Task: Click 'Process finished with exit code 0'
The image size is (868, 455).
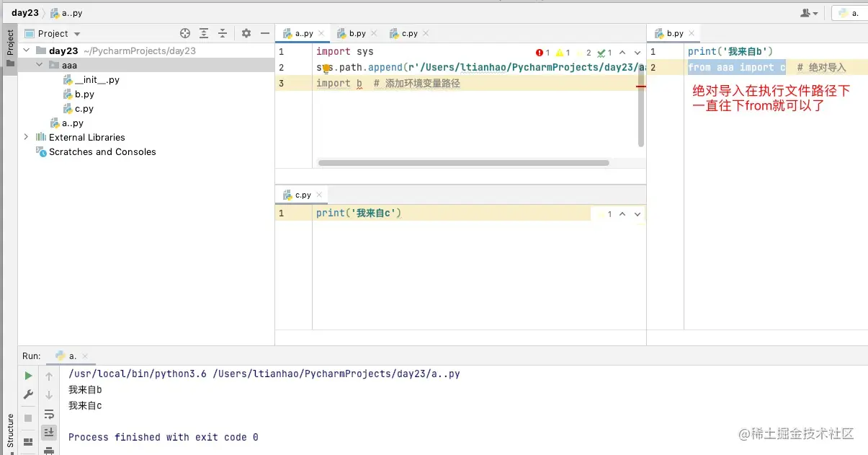Action: 164,437
